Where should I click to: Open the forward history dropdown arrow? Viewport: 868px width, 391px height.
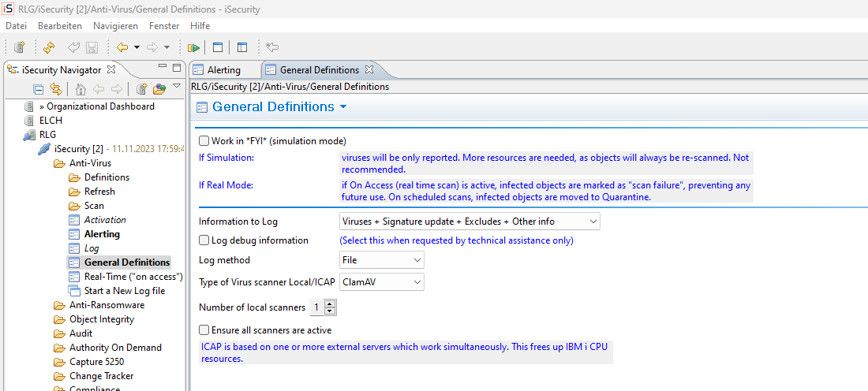[166, 47]
